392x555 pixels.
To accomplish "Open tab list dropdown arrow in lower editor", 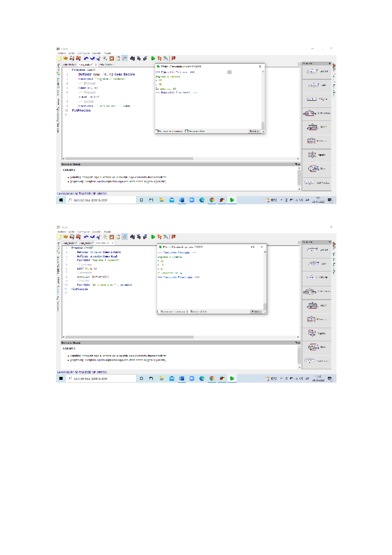I will [299, 243].
